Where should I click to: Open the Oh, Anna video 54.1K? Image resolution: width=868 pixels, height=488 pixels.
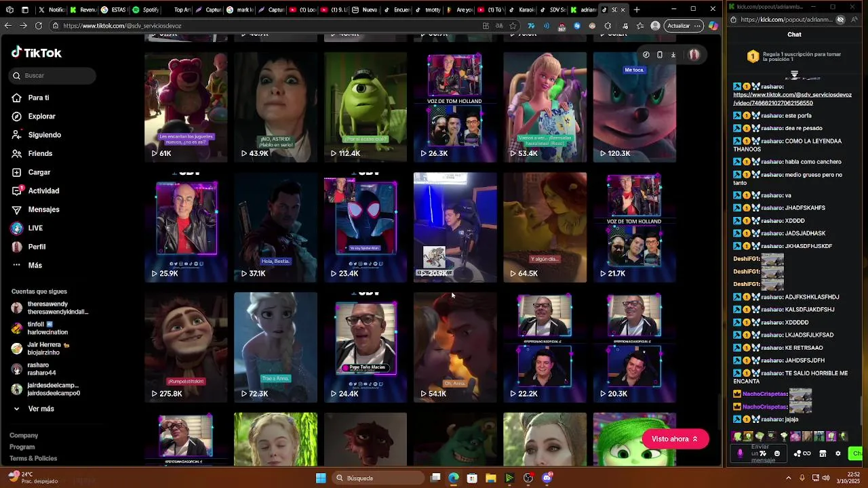pyautogui.click(x=455, y=347)
